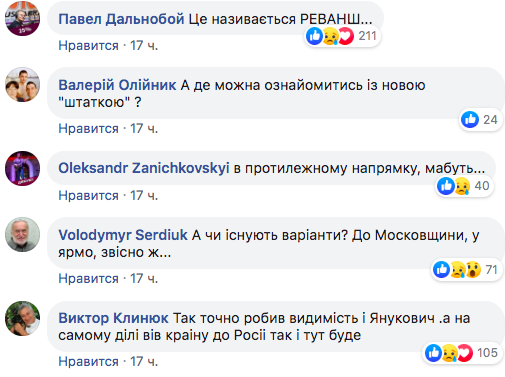Click the Oleksandr Zanichkovskyi name link
This screenshot has width=505, height=377.
(144, 168)
